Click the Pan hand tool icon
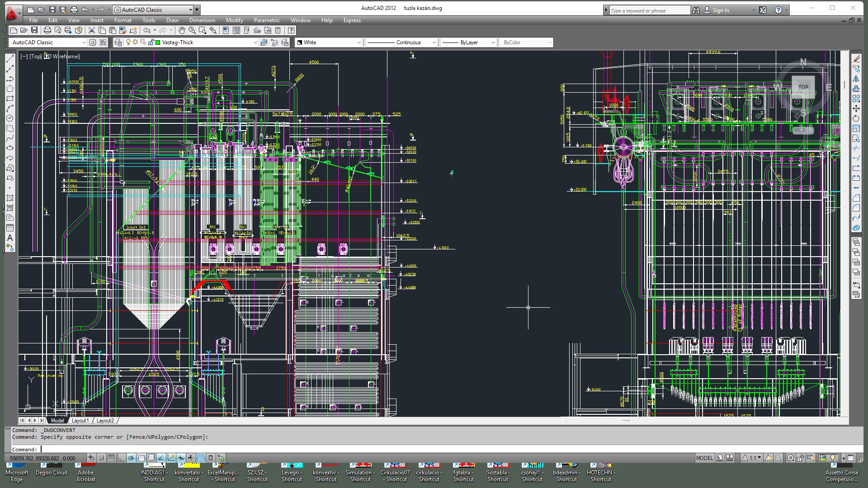The image size is (868, 488). pos(181,30)
